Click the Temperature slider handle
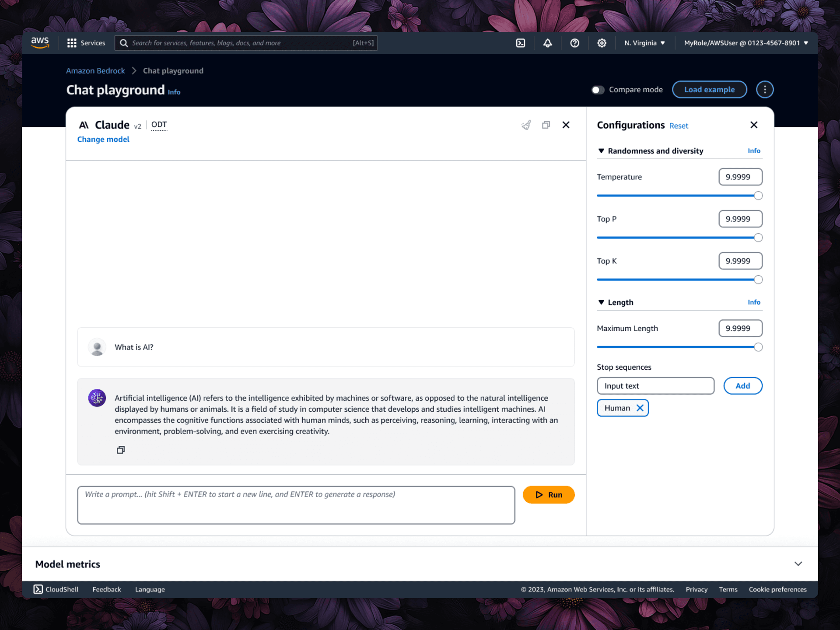The image size is (840, 630). (x=758, y=196)
